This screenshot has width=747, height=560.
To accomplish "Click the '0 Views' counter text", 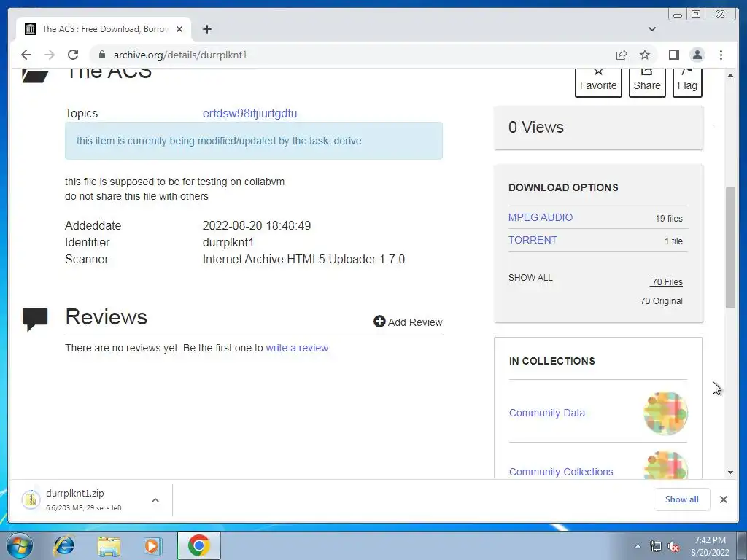I will pyautogui.click(x=536, y=127).
